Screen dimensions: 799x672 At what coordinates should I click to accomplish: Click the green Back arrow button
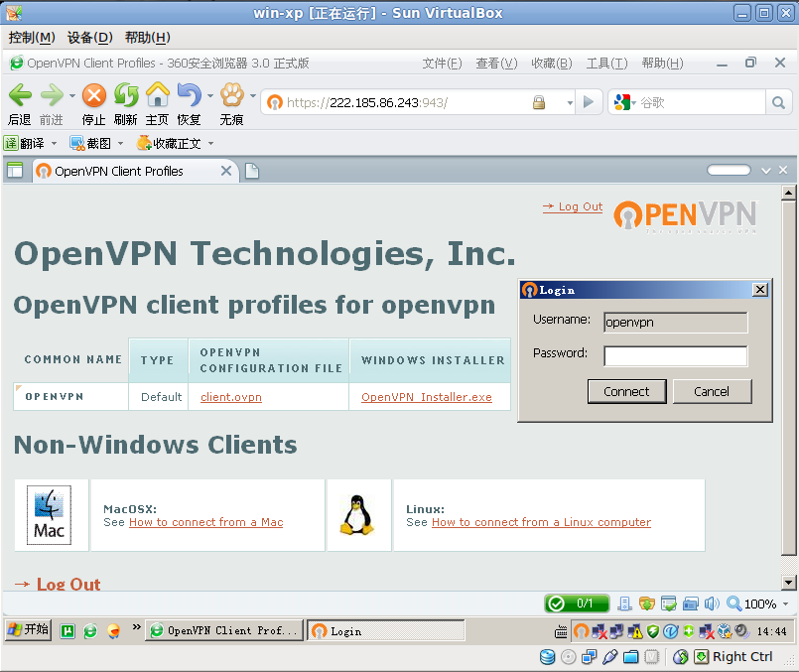pyautogui.click(x=21, y=95)
